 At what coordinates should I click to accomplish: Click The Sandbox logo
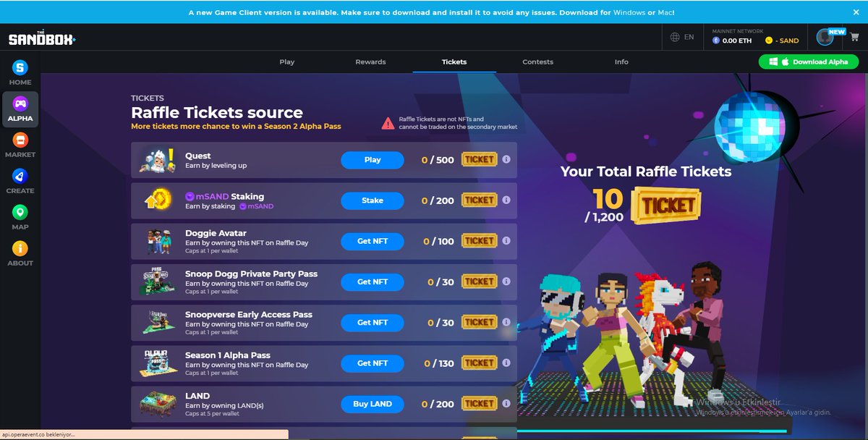pyautogui.click(x=42, y=39)
